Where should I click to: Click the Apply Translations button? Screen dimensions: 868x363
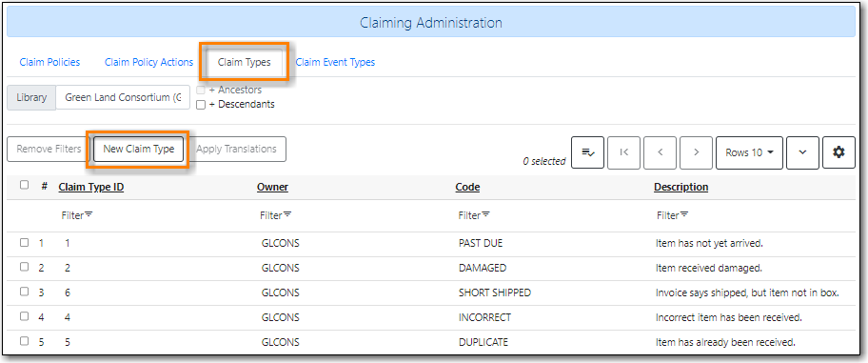(236, 149)
